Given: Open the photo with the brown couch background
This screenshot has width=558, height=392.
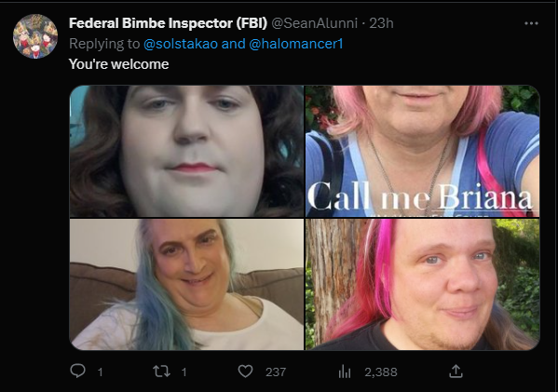Looking at the screenshot, I should pos(186,285).
